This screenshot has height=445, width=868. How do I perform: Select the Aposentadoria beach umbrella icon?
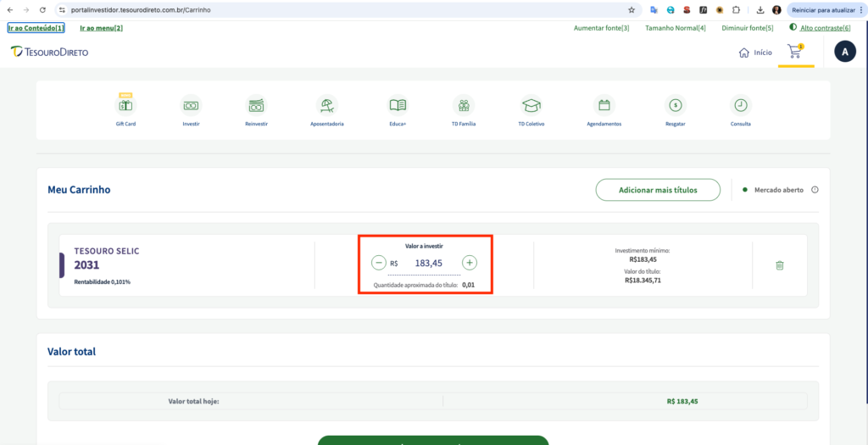pyautogui.click(x=327, y=106)
